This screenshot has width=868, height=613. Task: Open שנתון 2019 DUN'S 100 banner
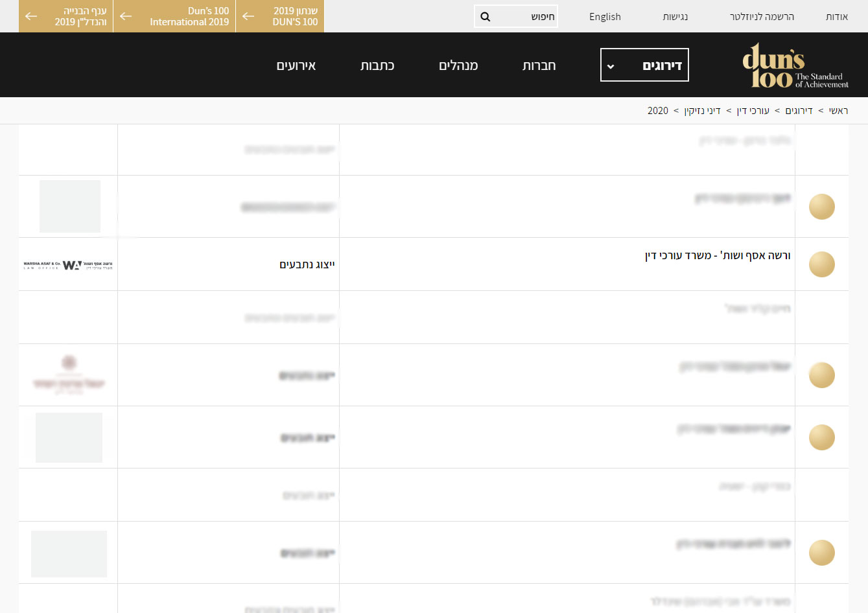coord(280,16)
